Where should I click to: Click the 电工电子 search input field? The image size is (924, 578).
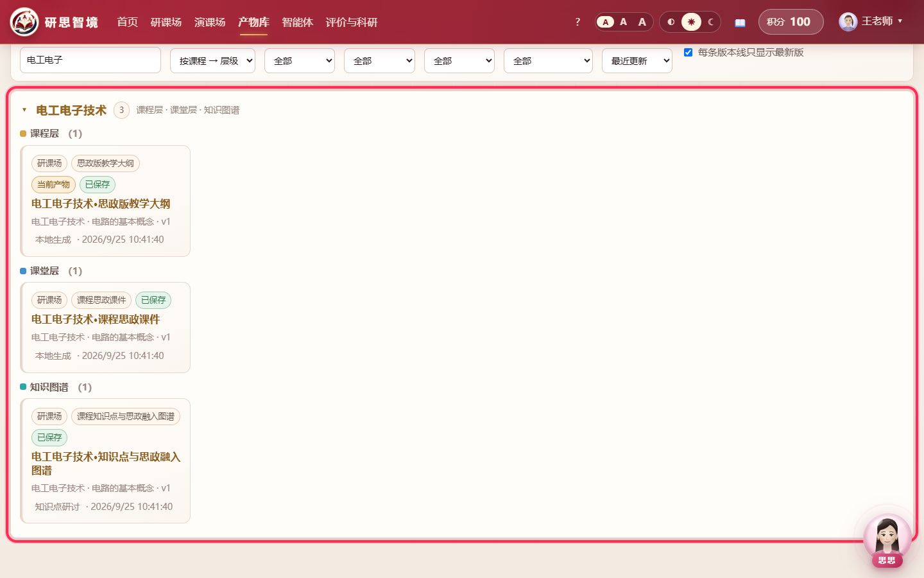coord(90,60)
